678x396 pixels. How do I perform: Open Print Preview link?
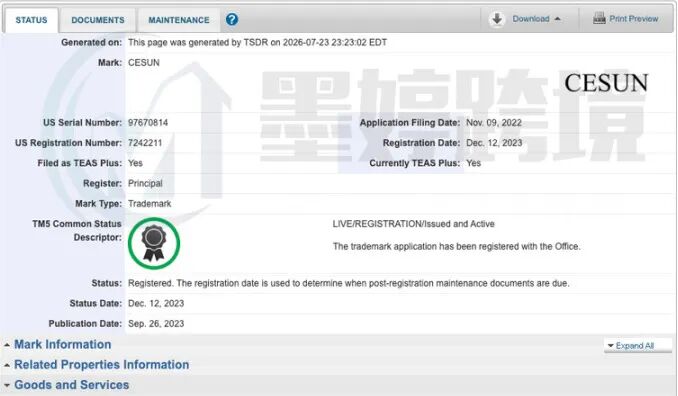pyautogui.click(x=633, y=19)
